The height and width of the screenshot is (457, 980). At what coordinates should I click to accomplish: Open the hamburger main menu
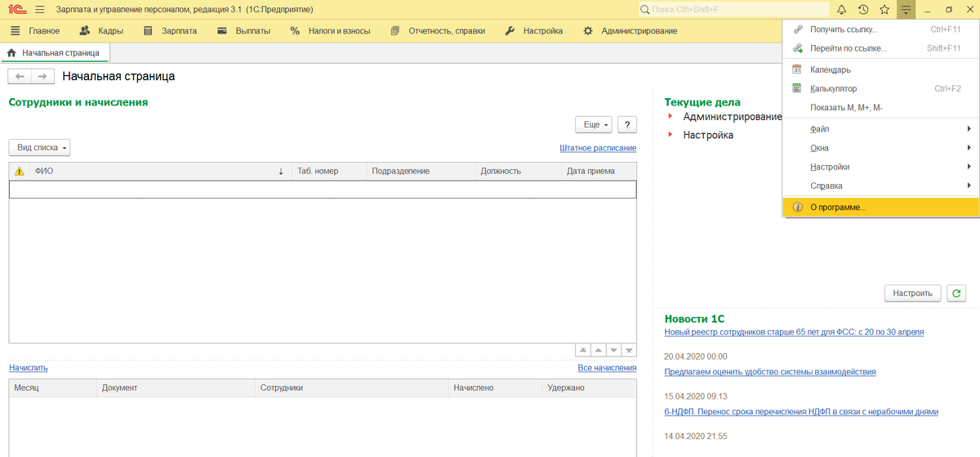coord(39,9)
